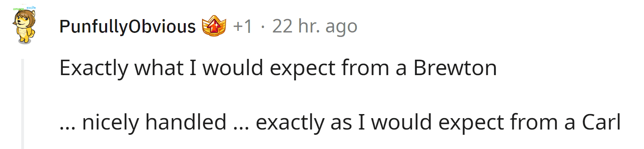
Task: Click the word 'Carl' at the comment end
Action: tap(601, 122)
